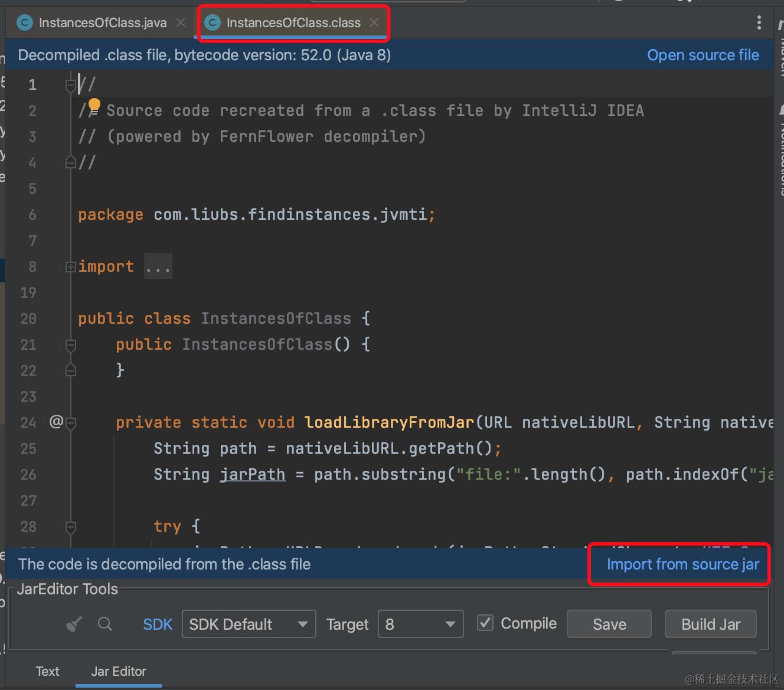This screenshot has height=690, width=784.
Task: Click the "file:" string literal on line 26
Action: pyautogui.click(x=489, y=475)
